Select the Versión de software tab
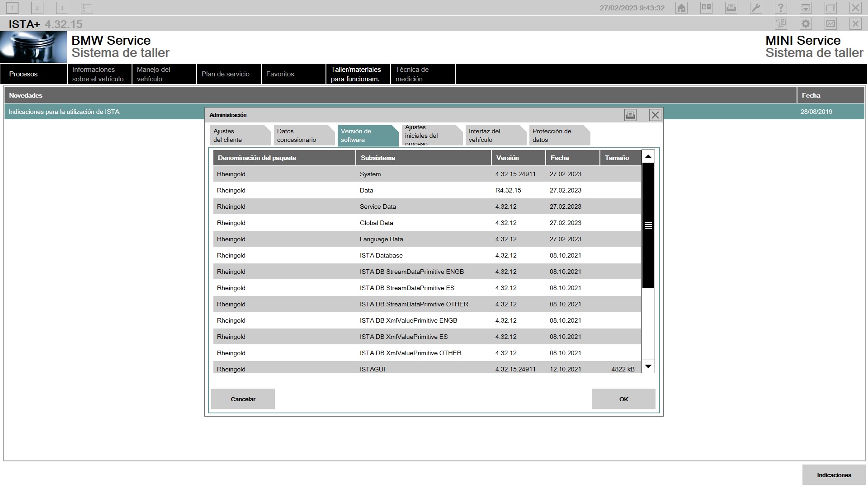 [368, 136]
